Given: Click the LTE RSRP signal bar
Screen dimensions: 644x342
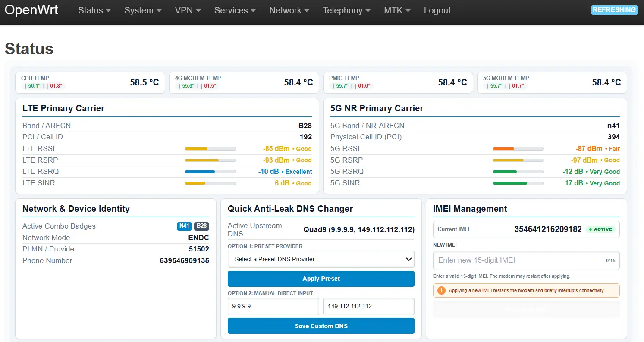Looking at the screenshot, I should point(210,160).
